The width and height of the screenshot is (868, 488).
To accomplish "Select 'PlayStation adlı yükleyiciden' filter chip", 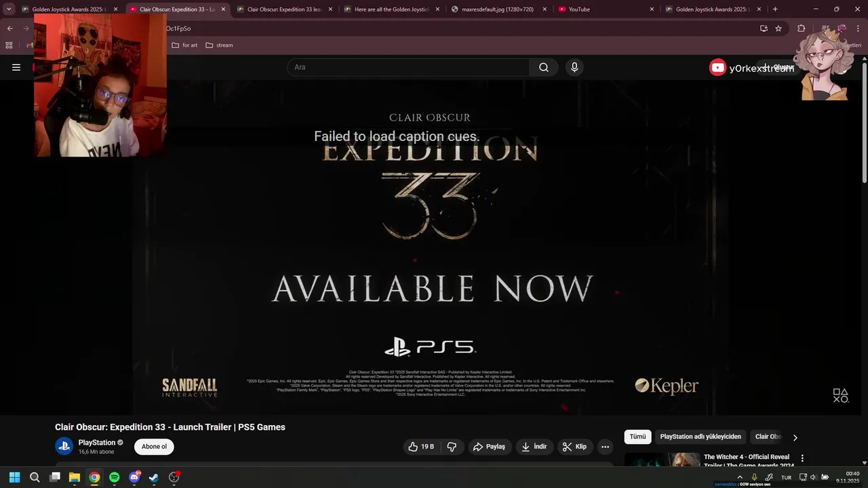I will pos(701,437).
